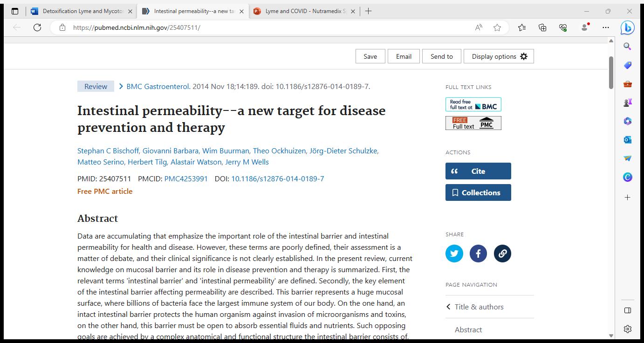Jump to Abstract in page navigation
The height and width of the screenshot is (343, 644).
[x=468, y=329]
